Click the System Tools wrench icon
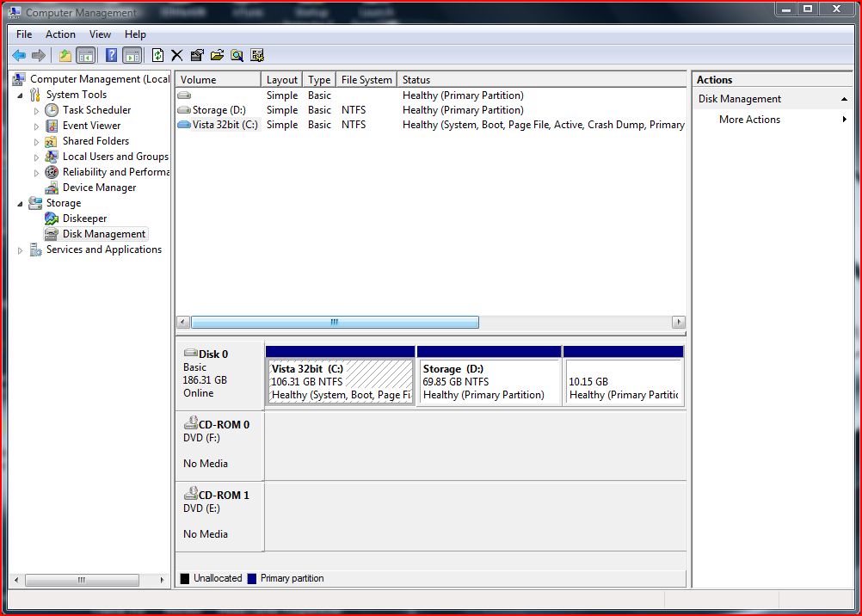Image resolution: width=862 pixels, height=616 pixels. click(x=36, y=95)
